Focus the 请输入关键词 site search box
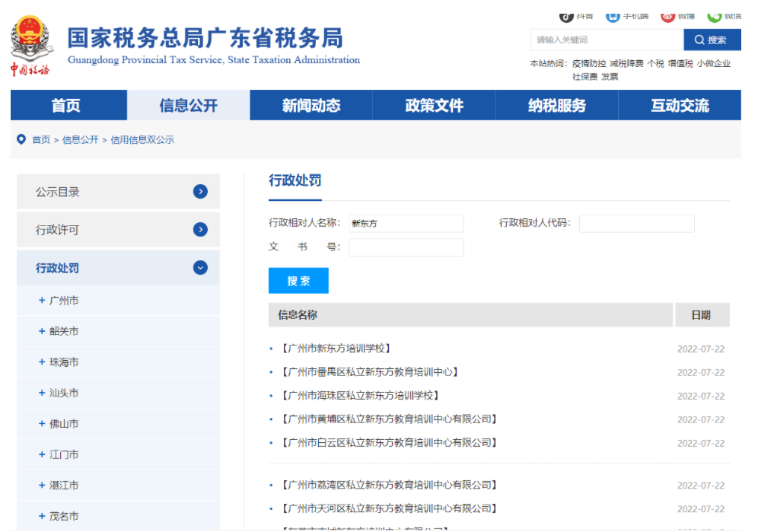Viewport: 758px width, 532px height. click(x=607, y=40)
